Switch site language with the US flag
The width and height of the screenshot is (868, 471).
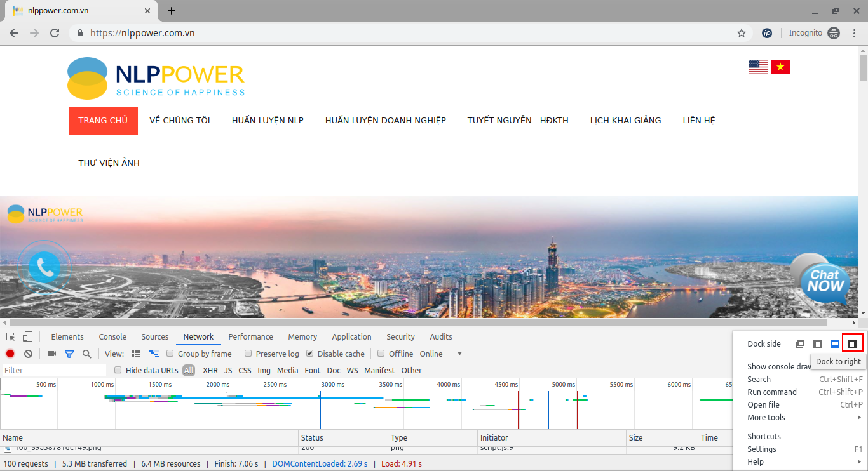758,67
